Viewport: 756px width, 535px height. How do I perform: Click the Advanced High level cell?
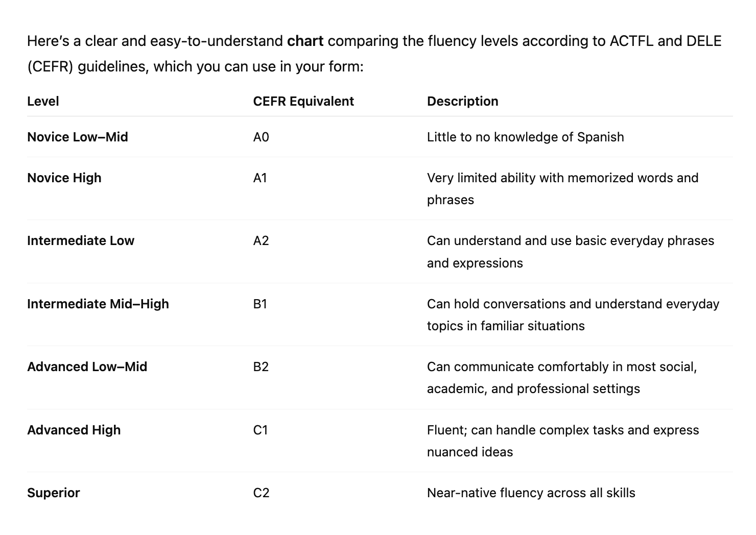point(74,430)
